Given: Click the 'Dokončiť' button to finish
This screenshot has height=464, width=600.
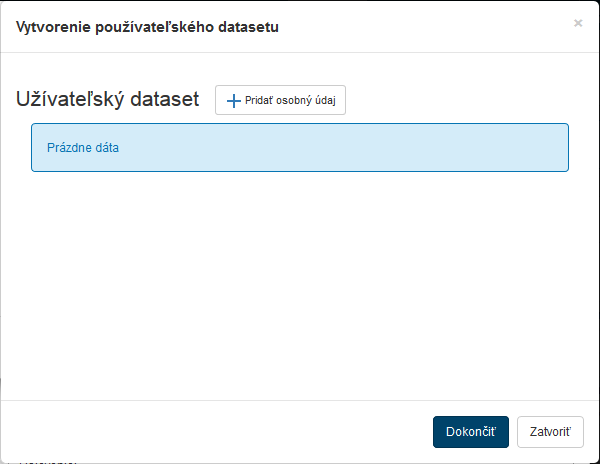Looking at the screenshot, I should pos(471,432).
